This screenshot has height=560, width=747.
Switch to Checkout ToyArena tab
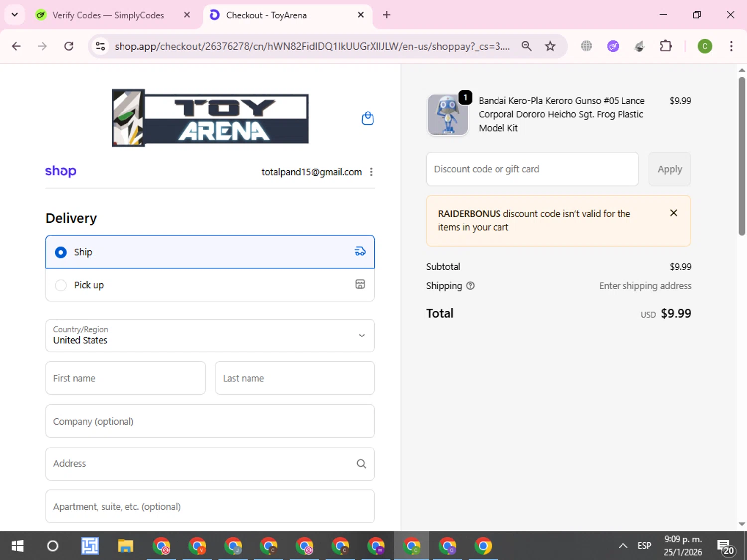286,15
